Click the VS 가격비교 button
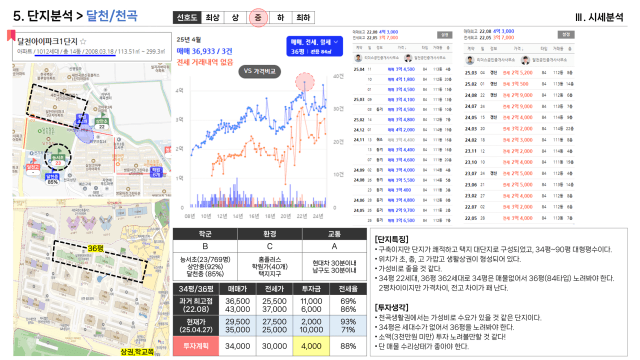 pos(260,71)
